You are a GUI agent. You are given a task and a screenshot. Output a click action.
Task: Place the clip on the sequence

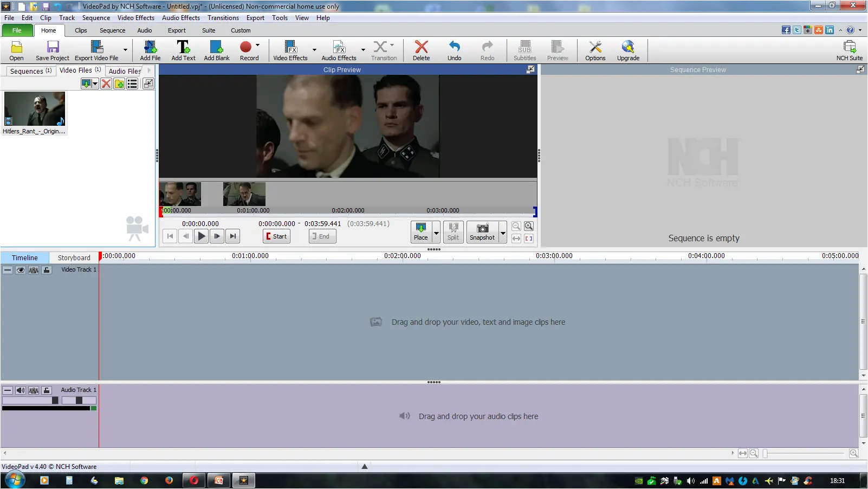pos(420,231)
